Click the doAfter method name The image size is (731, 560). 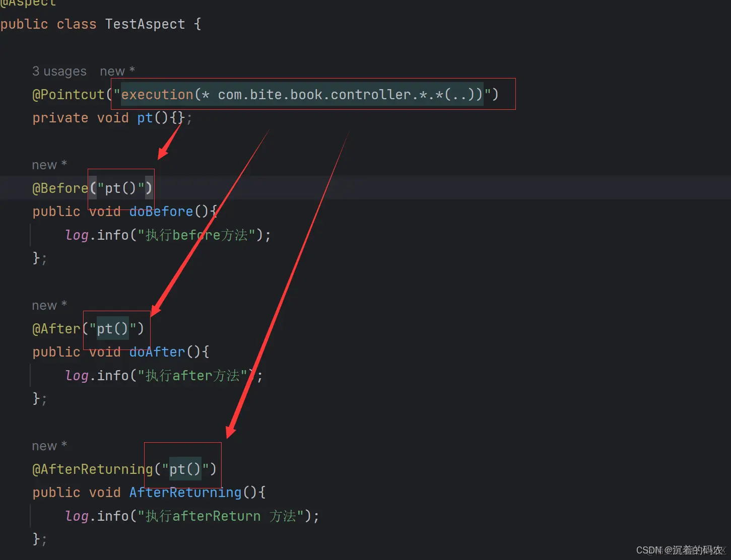(x=157, y=352)
